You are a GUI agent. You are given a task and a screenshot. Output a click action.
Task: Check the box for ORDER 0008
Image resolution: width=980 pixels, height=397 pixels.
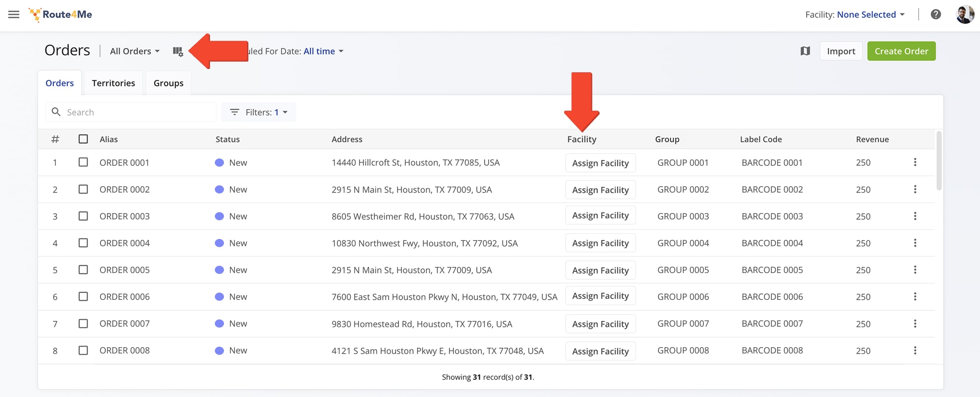click(x=83, y=351)
